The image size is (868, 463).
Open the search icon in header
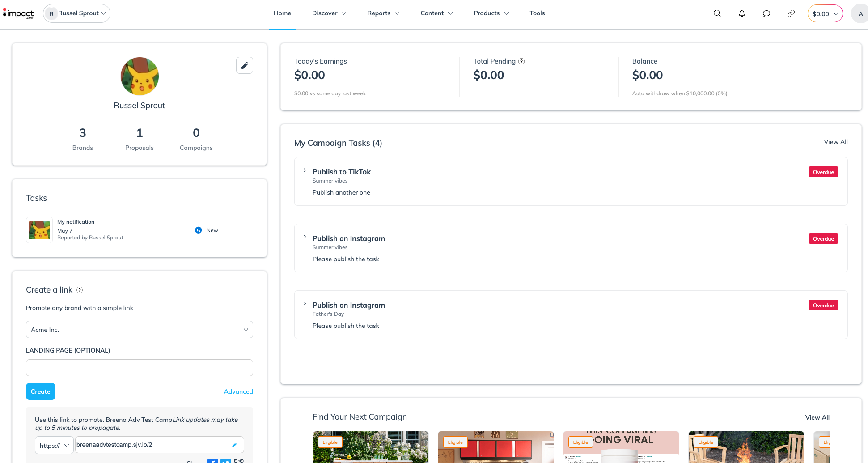click(717, 13)
